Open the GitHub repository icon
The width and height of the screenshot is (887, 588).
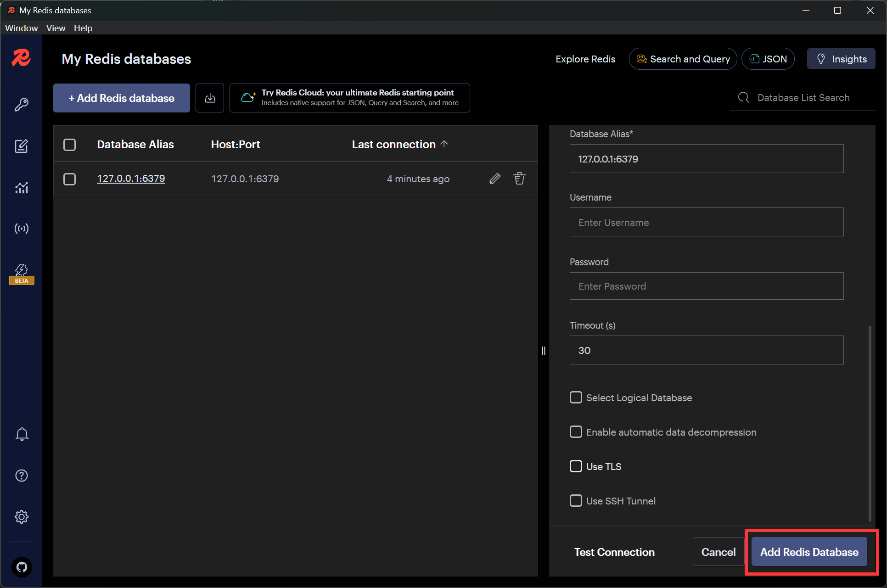[x=22, y=567]
